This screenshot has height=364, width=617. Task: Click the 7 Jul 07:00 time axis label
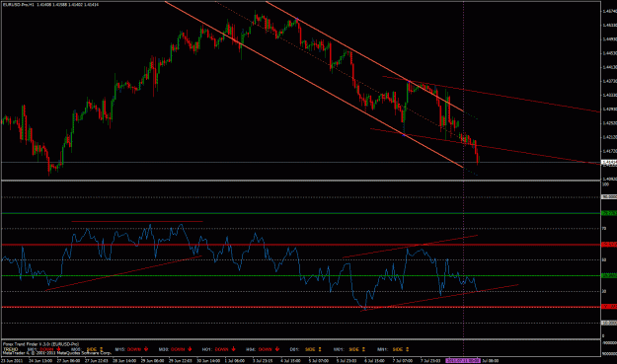point(403,360)
